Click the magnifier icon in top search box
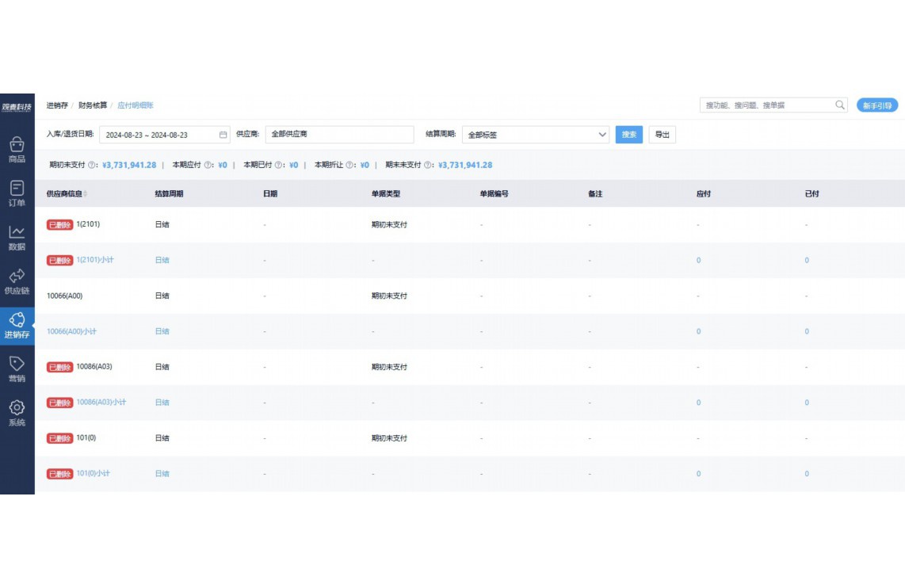Screen dimensions: 905x588 click(x=840, y=105)
